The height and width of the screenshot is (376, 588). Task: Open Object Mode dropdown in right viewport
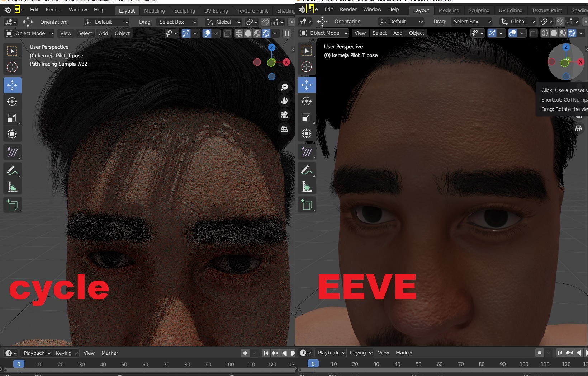(x=324, y=33)
